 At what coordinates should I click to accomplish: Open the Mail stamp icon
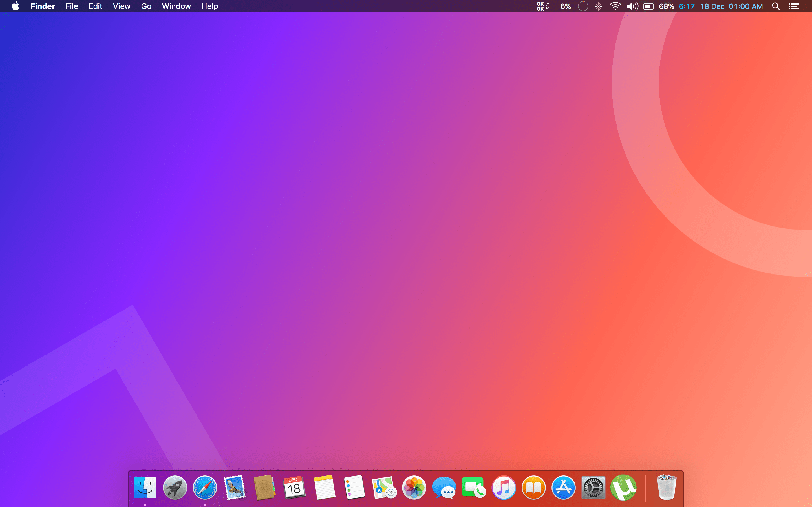tap(235, 488)
